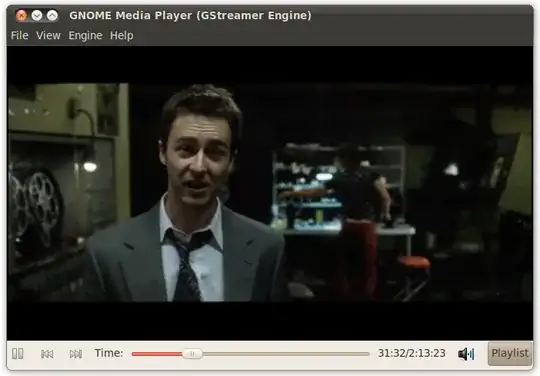
Task: Click the window title GNOME Media Player
Action: click(x=190, y=15)
